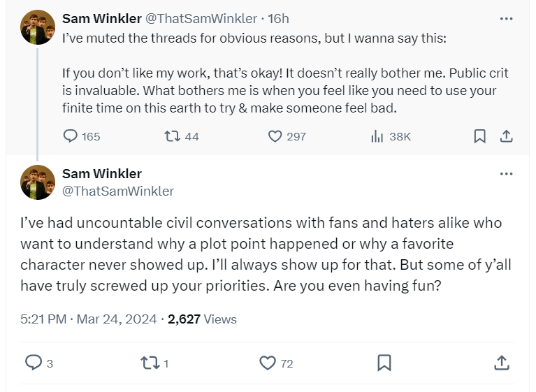Image resolution: width=536 pixels, height=392 pixels.
Task: Open Sam Winkler's avatar on second tweet
Action: (38, 183)
